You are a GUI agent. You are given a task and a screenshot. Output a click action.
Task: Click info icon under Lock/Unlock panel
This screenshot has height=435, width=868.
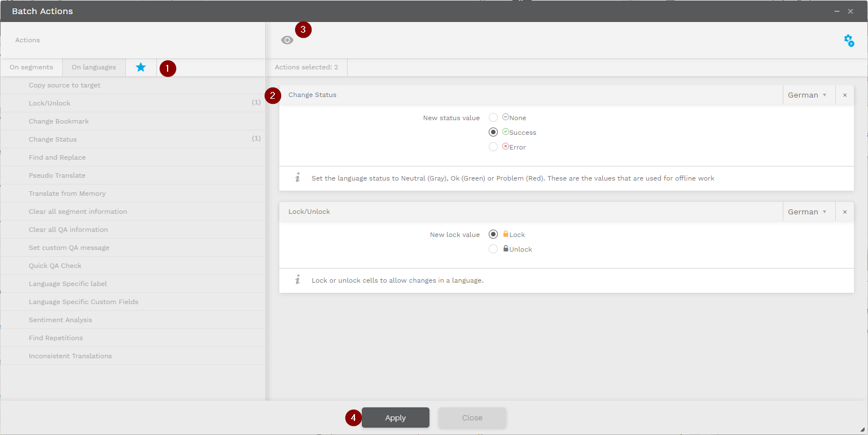pos(297,280)
